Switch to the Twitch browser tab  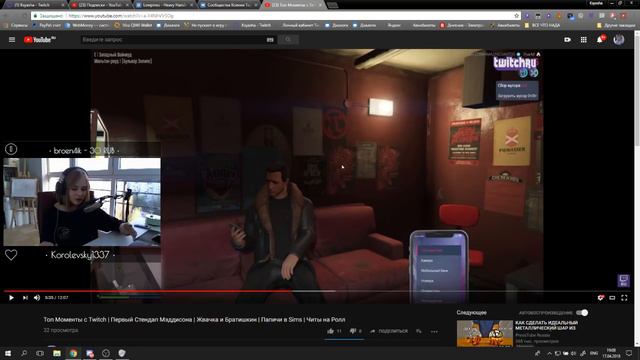click(35, 5)
